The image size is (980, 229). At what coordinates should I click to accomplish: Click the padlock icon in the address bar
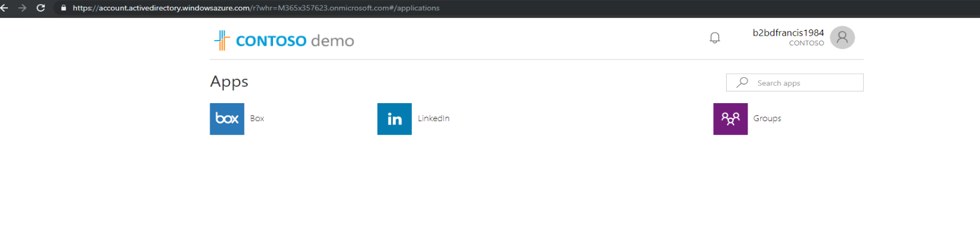pyautogui.click(x=63, y=8)
